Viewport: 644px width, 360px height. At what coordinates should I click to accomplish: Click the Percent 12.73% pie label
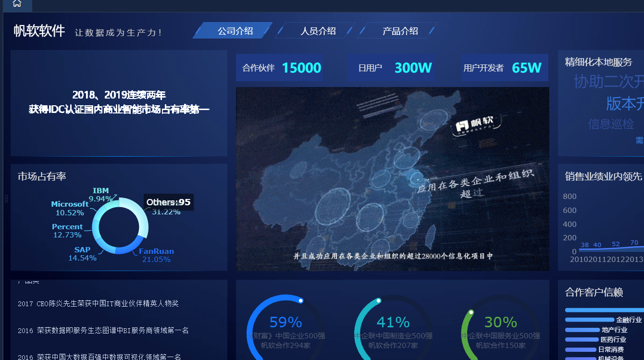67,231
